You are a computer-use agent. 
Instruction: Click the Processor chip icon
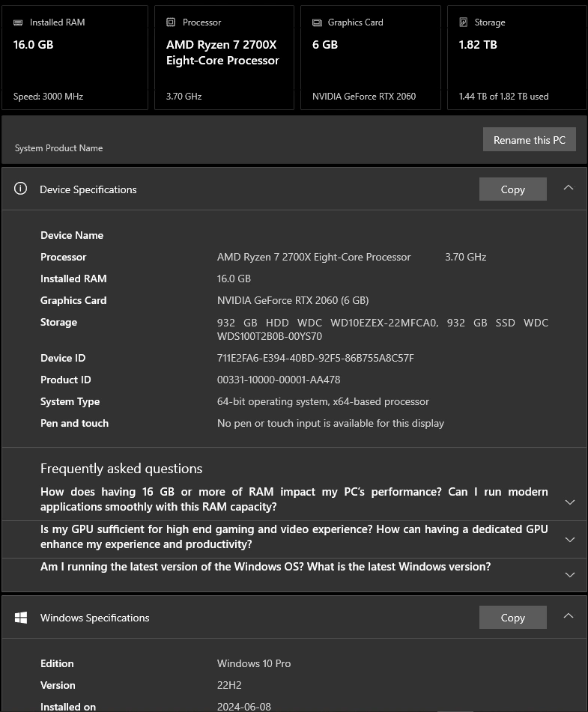(171, 22)
